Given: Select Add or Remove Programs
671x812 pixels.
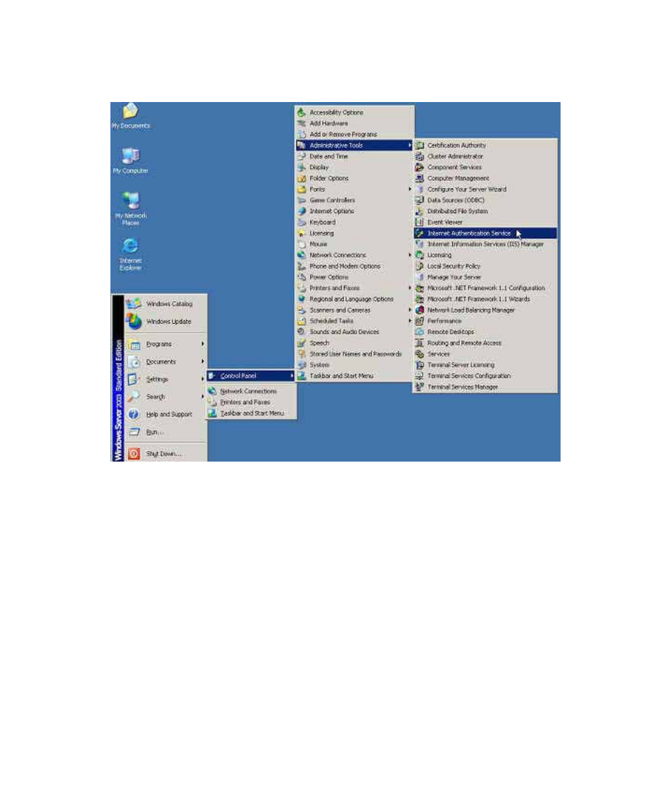Looking at the screenshot, I should [x=354, y=134].
